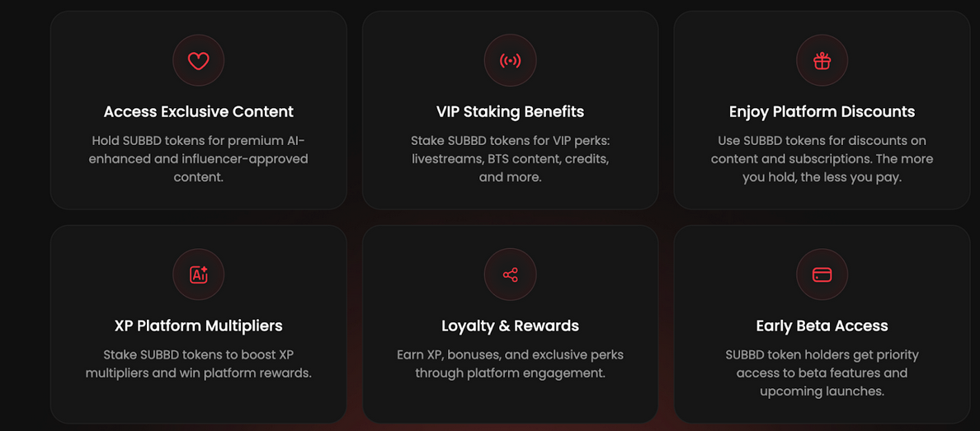Click the text "the less you pay" description

click(822, 158)
